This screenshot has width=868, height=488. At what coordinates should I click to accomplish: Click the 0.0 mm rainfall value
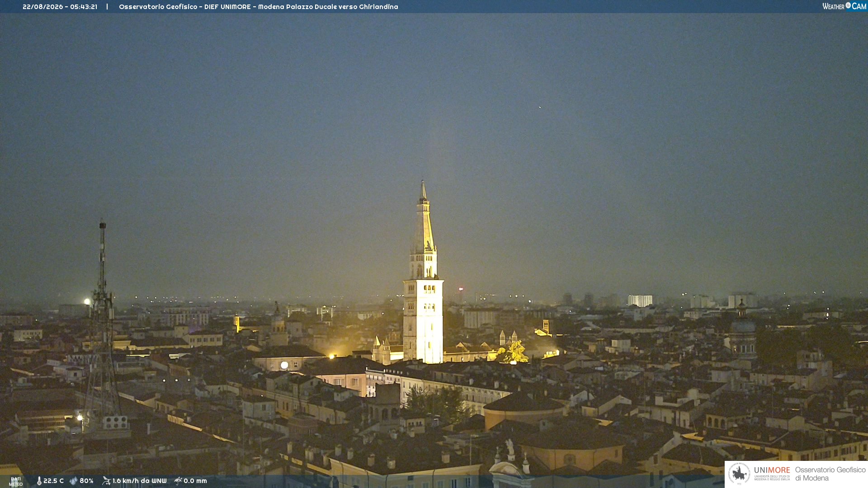[195, 481]
